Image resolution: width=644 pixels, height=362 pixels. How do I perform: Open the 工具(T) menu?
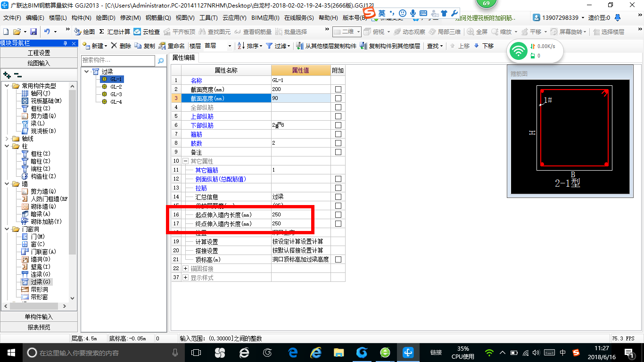tap(208, 18)
